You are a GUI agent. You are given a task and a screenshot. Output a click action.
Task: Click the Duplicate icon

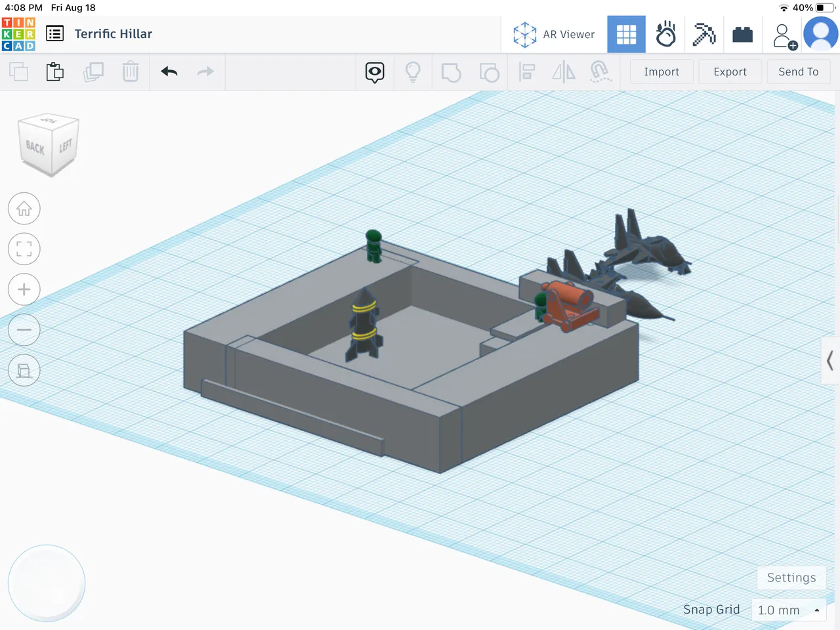(93, 72)
